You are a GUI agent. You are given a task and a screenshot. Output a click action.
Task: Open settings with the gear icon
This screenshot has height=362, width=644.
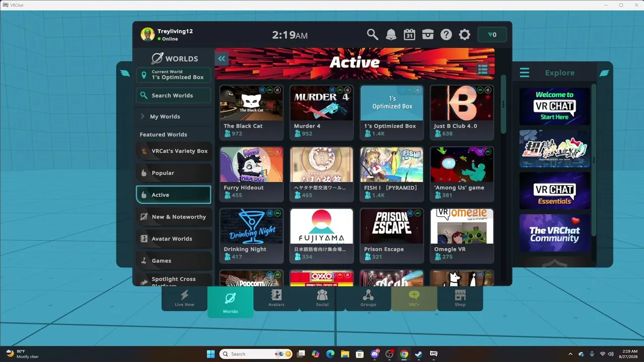(x=465, y=34)
